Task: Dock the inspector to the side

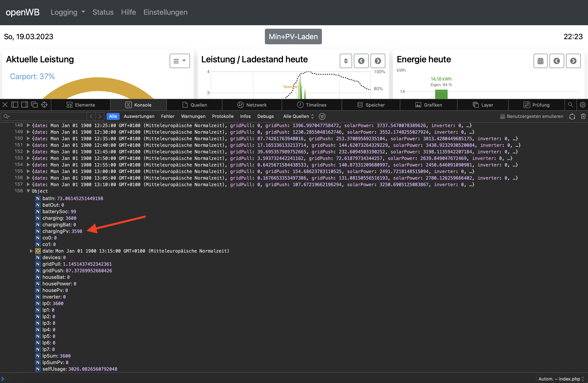Action: pos(24,105)
